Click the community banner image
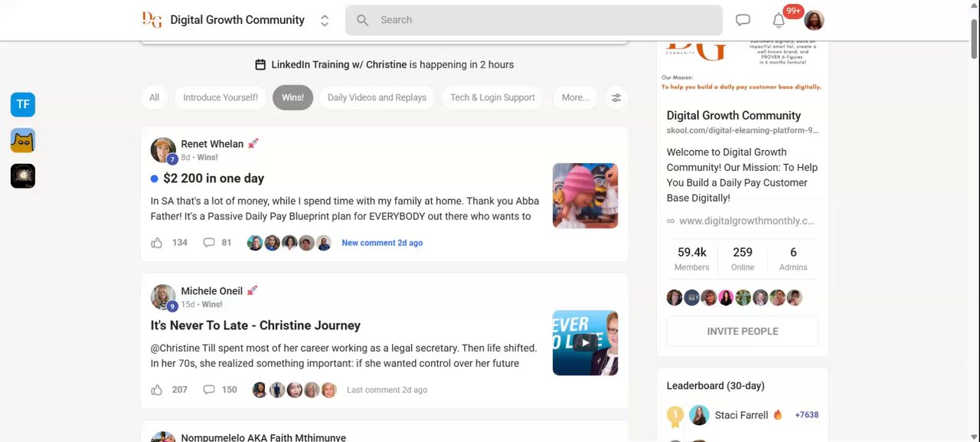Image resolution: width=980 pixels, height=442 pixels. [x=742, y=67]
